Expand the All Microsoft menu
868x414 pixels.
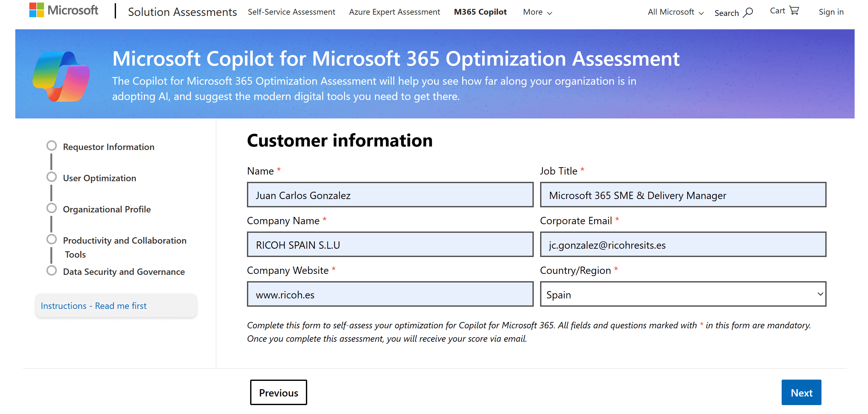coord(676,12)
